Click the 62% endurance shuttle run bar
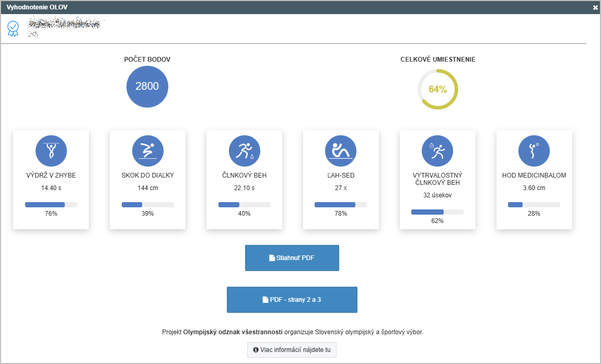The width and height of the screenshot is (601, 364). click(x=437, y=212)
